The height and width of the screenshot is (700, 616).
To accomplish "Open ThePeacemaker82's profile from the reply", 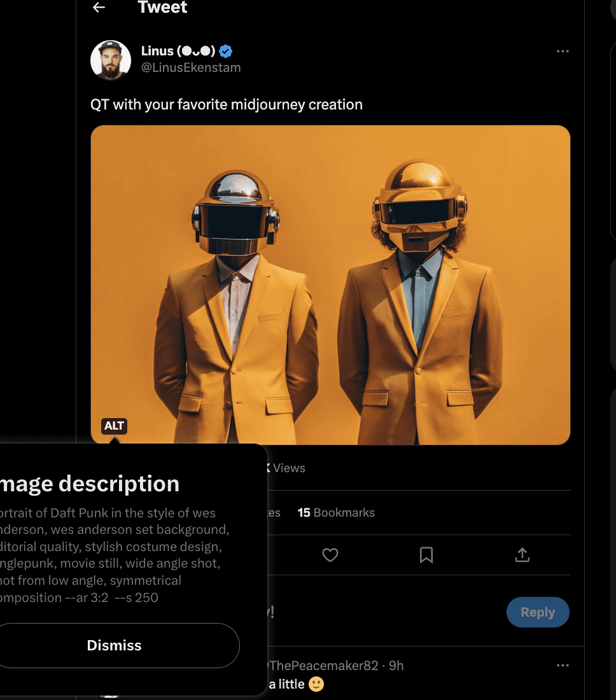I will (325, 666).
